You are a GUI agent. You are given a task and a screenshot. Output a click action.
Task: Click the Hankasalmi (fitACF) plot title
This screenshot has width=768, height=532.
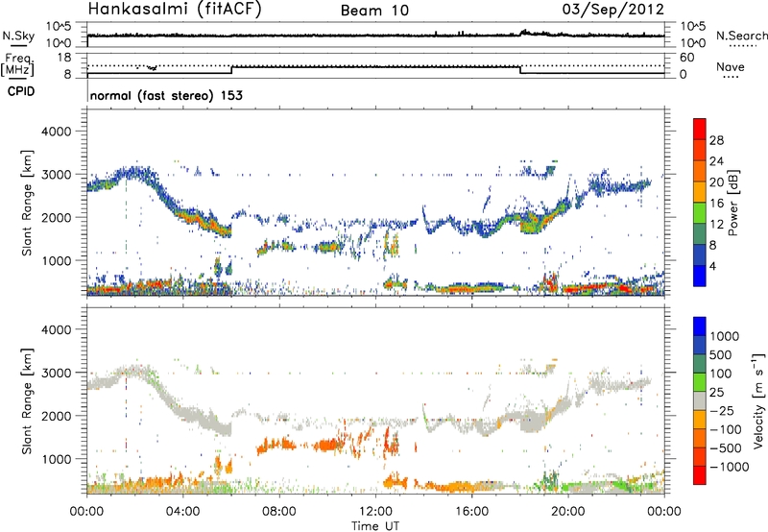click(175, 9)
